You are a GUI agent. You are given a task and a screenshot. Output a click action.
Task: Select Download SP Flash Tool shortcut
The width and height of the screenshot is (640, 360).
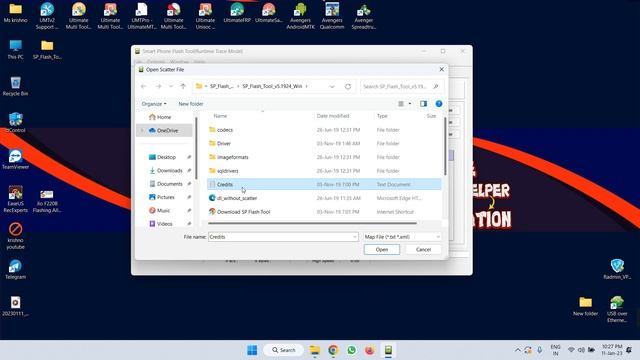pos(324,212)
